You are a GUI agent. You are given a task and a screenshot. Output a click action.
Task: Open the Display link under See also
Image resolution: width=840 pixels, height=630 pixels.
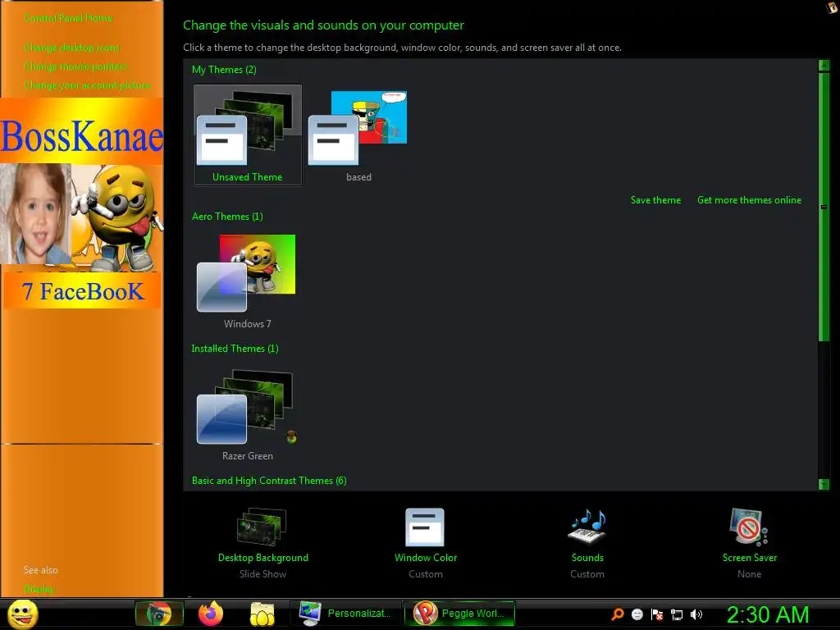point(39,589)
